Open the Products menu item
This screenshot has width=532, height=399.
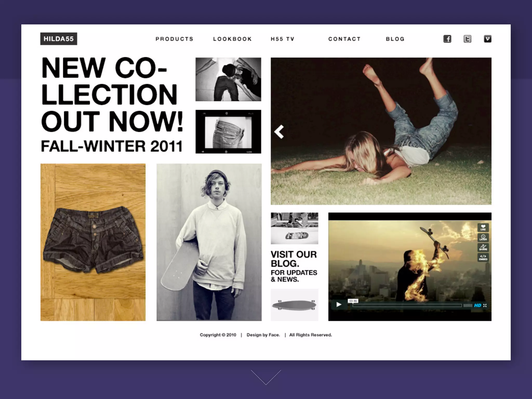175,39
